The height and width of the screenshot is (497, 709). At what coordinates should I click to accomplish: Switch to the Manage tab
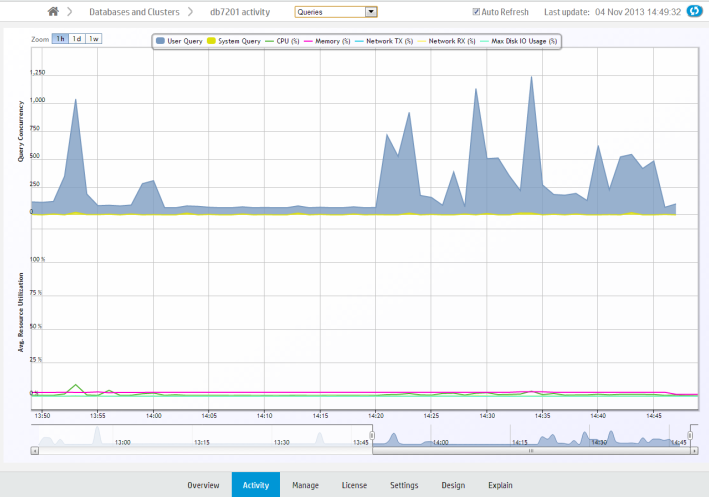305,485
